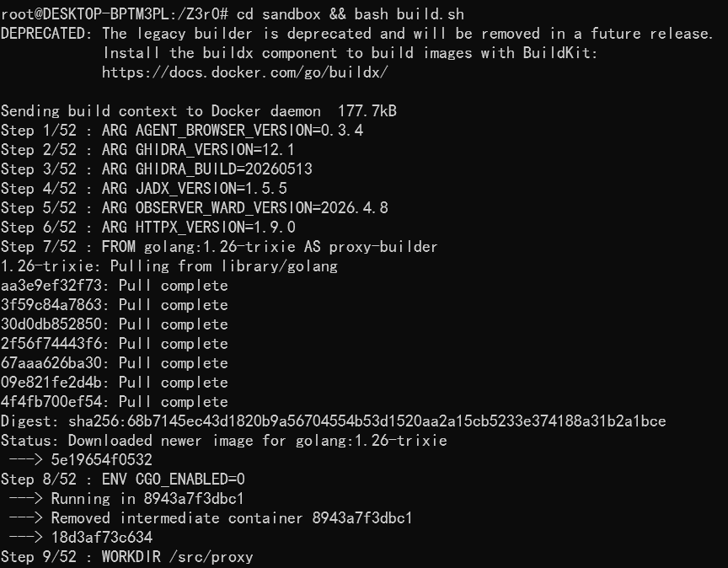The height and width of the screenshot is (568, 728).
Task: Click the JADX_VERSION=1.5.5 line
Action: [144, 189]
